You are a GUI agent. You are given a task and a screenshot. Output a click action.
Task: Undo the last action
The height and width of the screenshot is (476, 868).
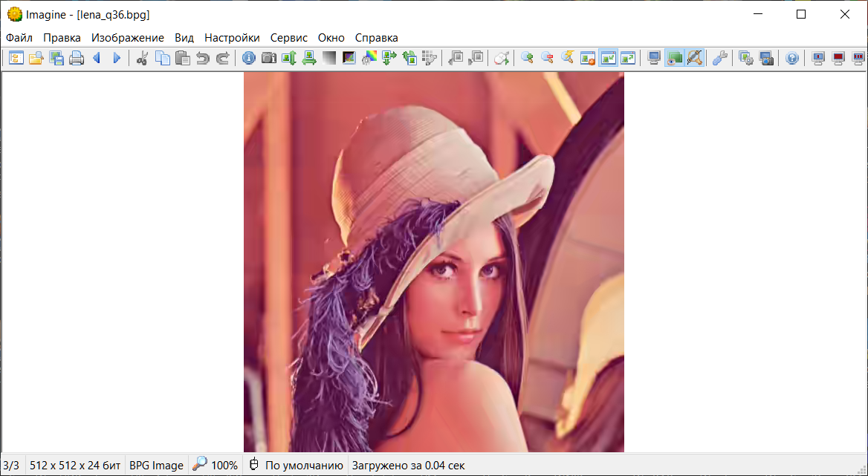point(203,57)
